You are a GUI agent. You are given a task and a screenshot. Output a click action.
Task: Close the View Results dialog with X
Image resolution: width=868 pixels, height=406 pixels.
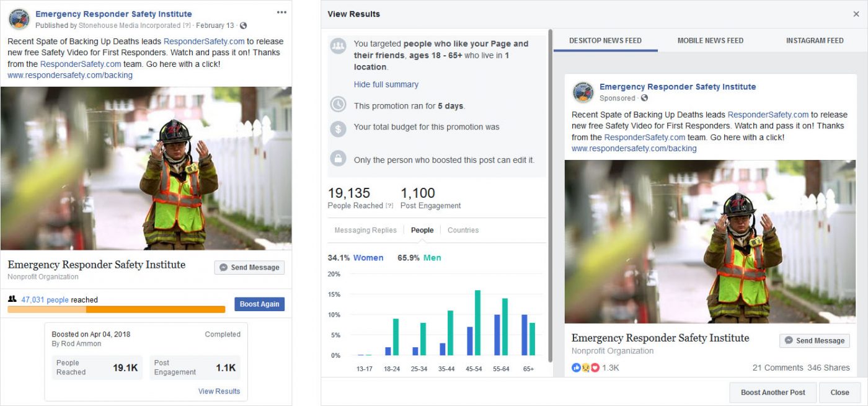pos(856,14)
